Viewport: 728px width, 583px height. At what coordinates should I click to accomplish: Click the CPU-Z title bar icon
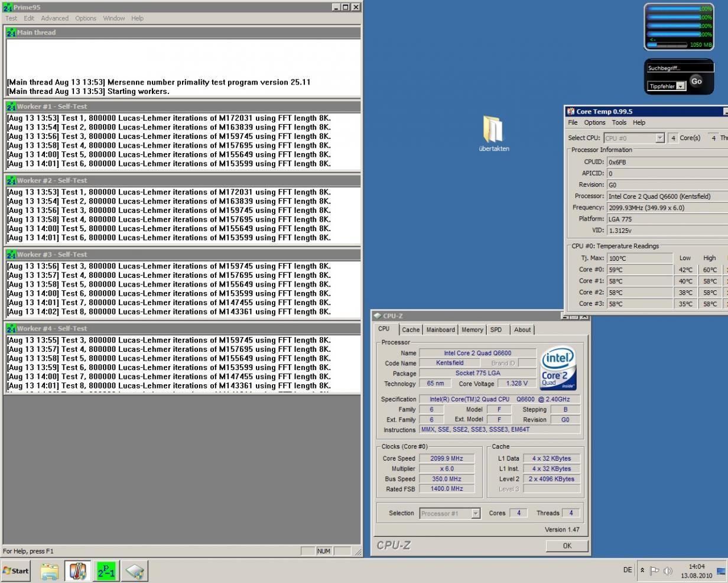[x=377, y=316]
